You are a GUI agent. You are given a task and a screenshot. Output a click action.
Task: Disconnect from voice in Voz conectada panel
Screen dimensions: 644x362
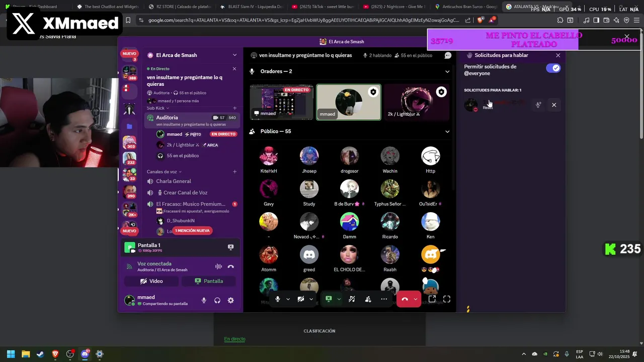pos(230,266)
